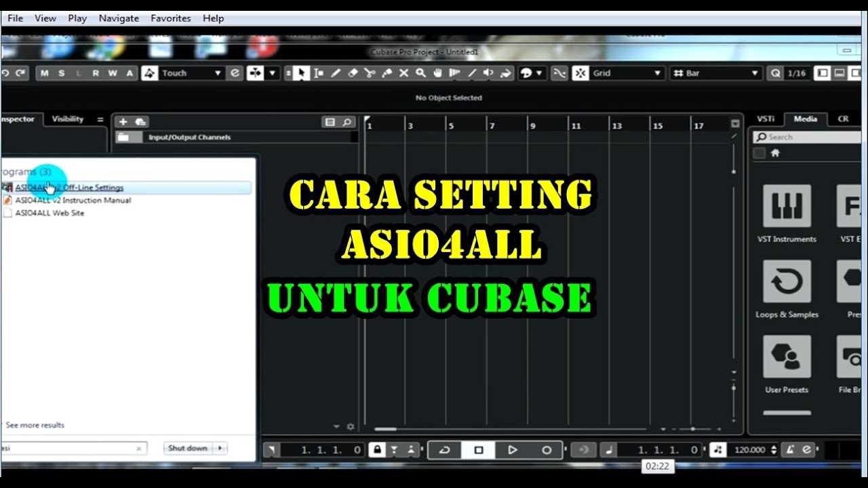This screenshot has height=488, width=868.
Task: Select the Split scissors tool
Action: pos(370,73)
